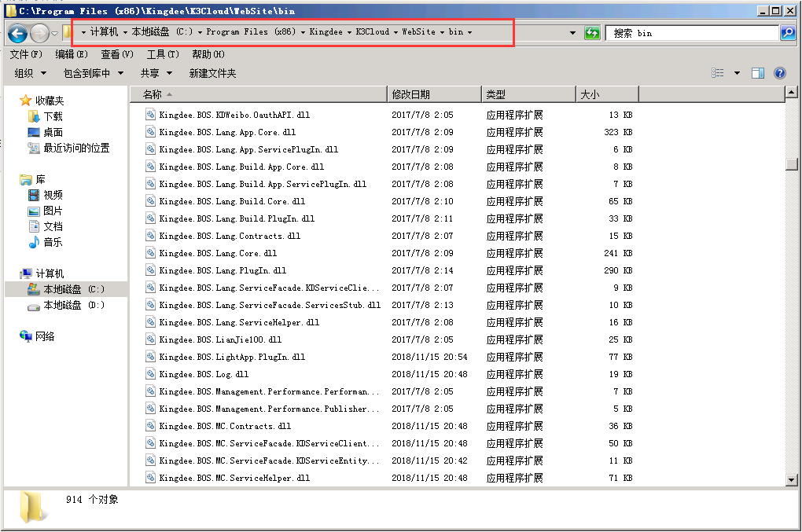
Task: Open the 编辑(E) menu
Action: point(72,54)
